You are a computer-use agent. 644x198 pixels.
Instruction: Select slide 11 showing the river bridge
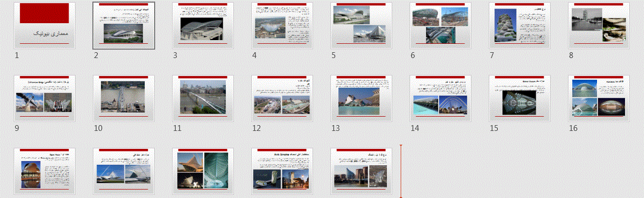[x=203, y=98]
